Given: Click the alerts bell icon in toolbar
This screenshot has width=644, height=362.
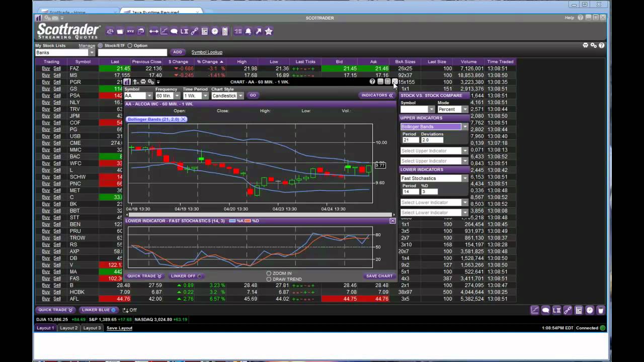Looking at the screenshot, I should click(x=249, y=31).
